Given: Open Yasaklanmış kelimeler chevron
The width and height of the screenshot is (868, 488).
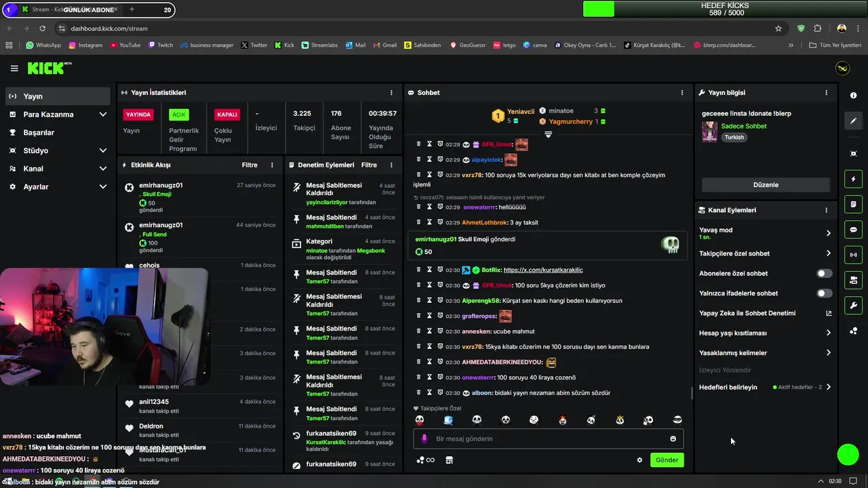Looking at the screenshot, I should coord(828,352).
